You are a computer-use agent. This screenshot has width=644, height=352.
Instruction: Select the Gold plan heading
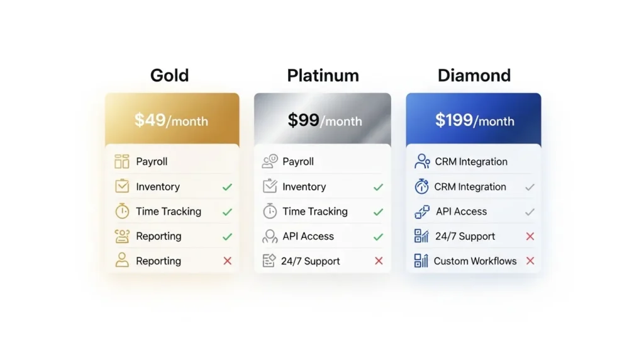click(x=169, y=76)
